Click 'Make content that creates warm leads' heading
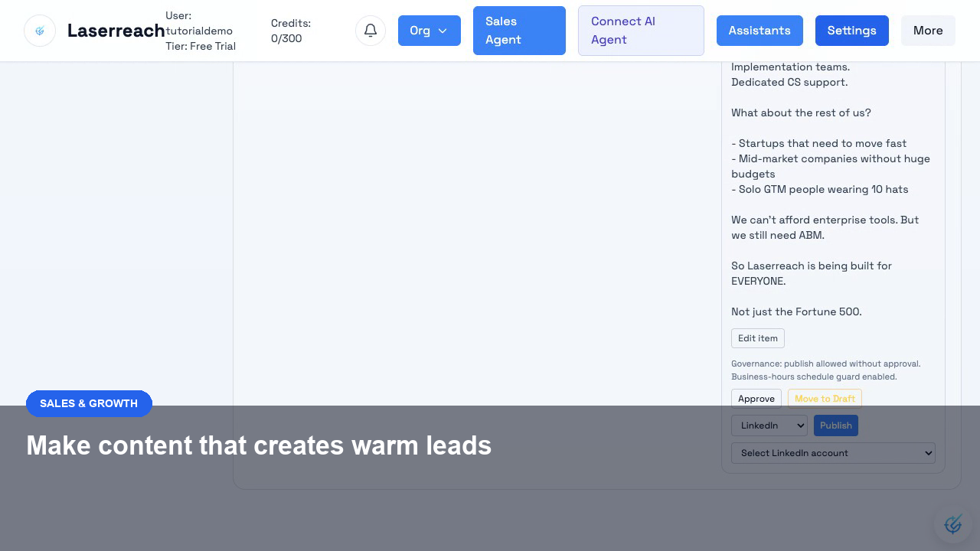The height and width of the screenshot is (551, 980). pyautogui.click(x=259, y=445)
